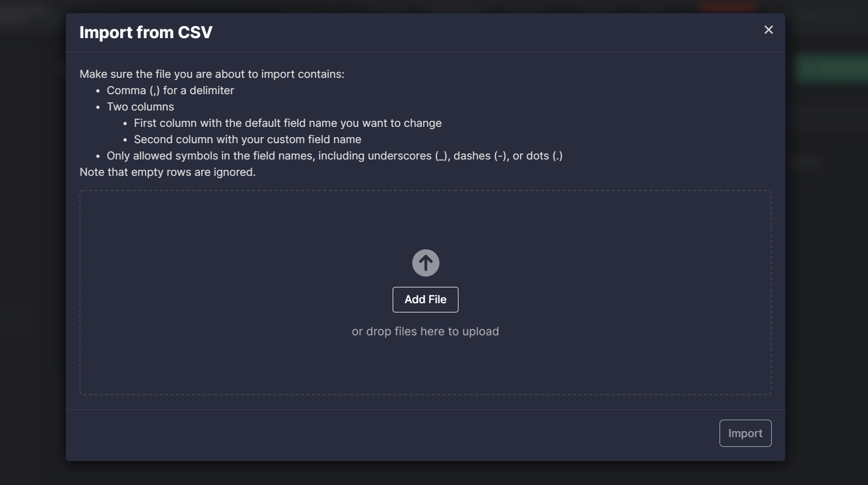This screenshot has height=485, width=868.
Task: Click the "Second column" sub-bullet text
Action: tap(247, 139)
